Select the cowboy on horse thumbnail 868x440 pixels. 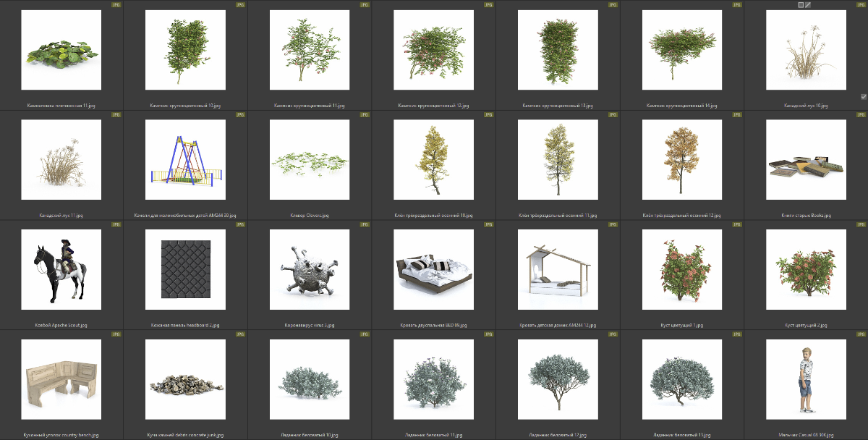click(61, 269)
